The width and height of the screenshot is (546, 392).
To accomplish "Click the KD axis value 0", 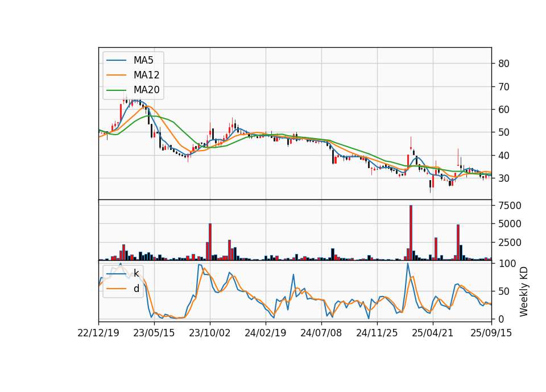I will pos(501,319).
